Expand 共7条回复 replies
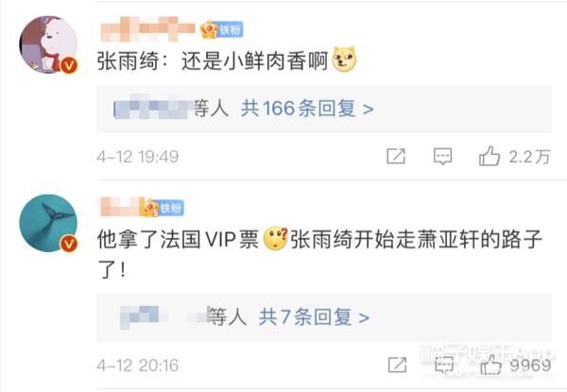 (314, 316)
